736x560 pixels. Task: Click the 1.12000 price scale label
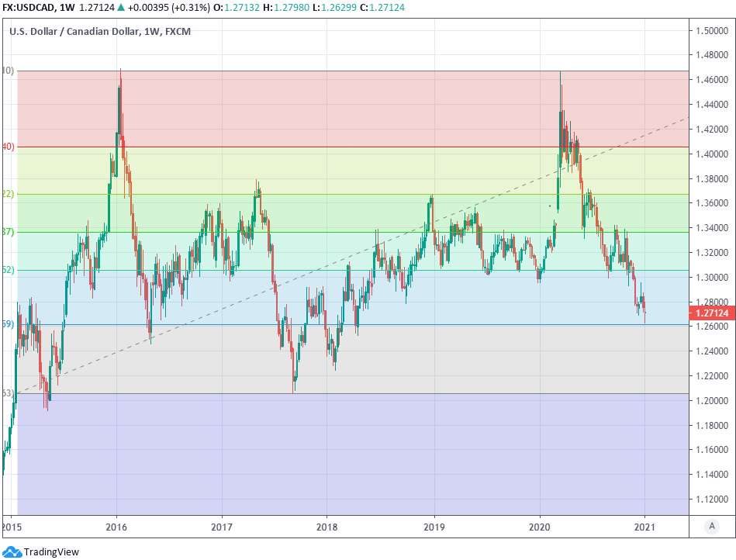pyautogui.click(x=711, y=499)
